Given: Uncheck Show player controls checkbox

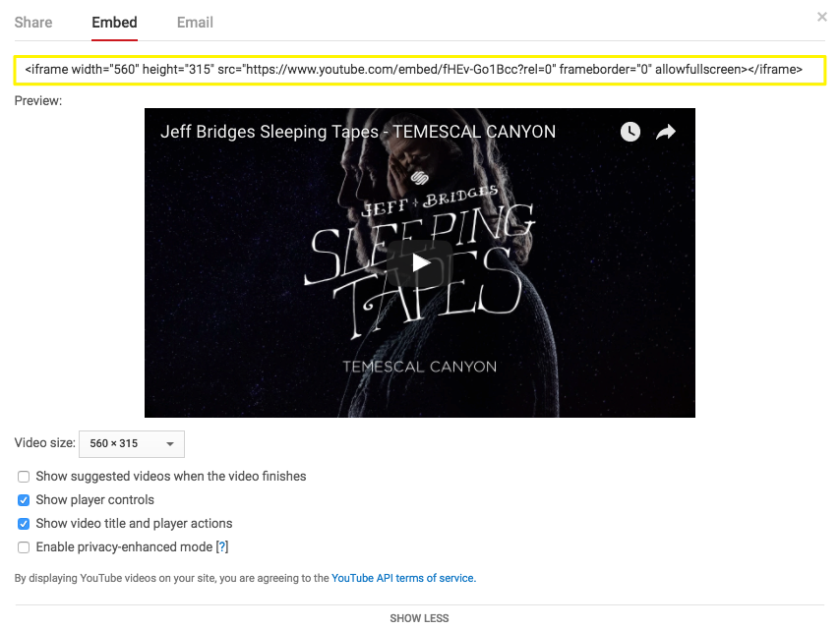Looking at the screenshot, I should (24, 500).
